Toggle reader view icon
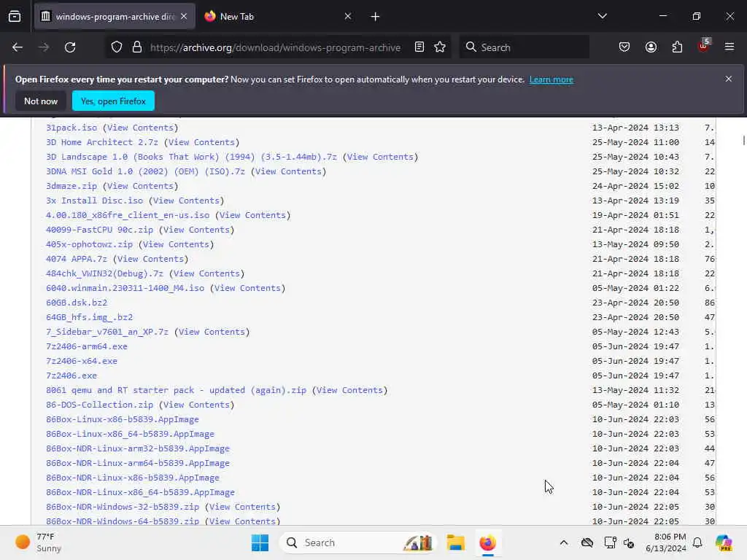The height and width of the screenshot is (560, 747). 419,47
